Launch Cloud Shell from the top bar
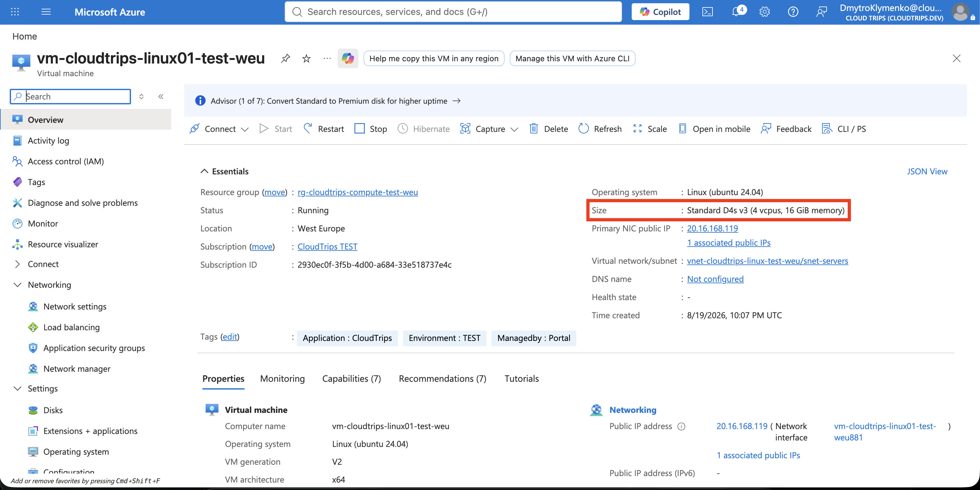Screen dimensions: 980x490 point(707,12)
